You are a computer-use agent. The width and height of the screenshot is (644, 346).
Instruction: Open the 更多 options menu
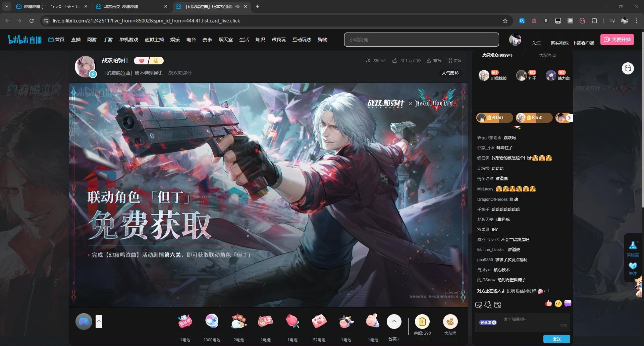coord(454,61)
